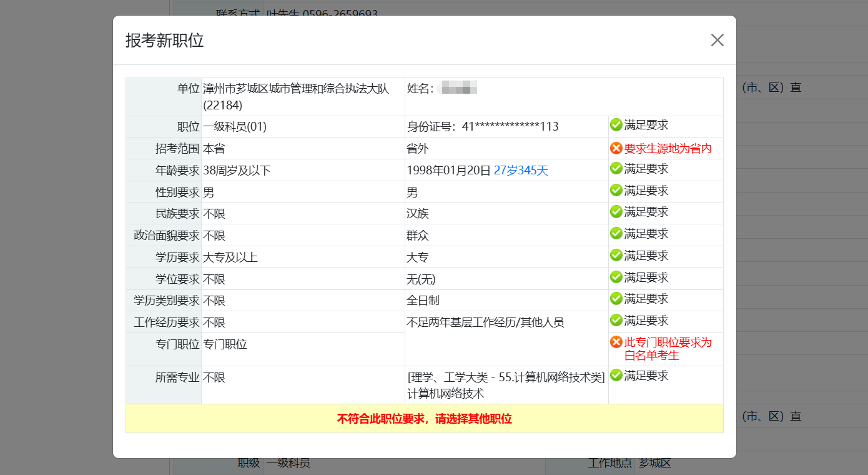The width and height of the screenshot is (868, 475).
Task: Click the 计算机网络技术 major text
Action: (x=445, y=394)
